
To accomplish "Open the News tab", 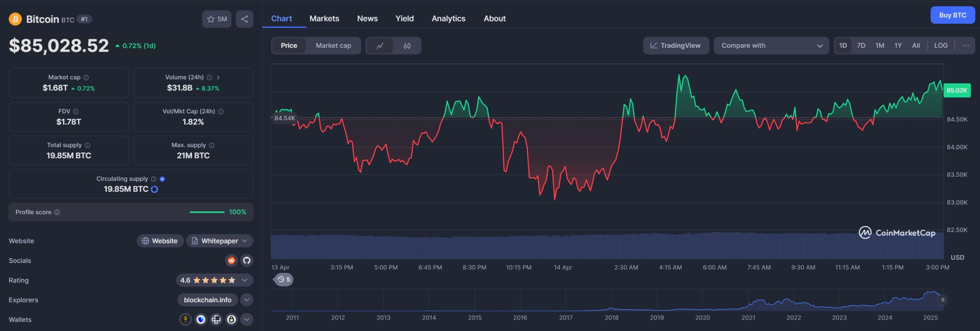I will pos(367,18).
